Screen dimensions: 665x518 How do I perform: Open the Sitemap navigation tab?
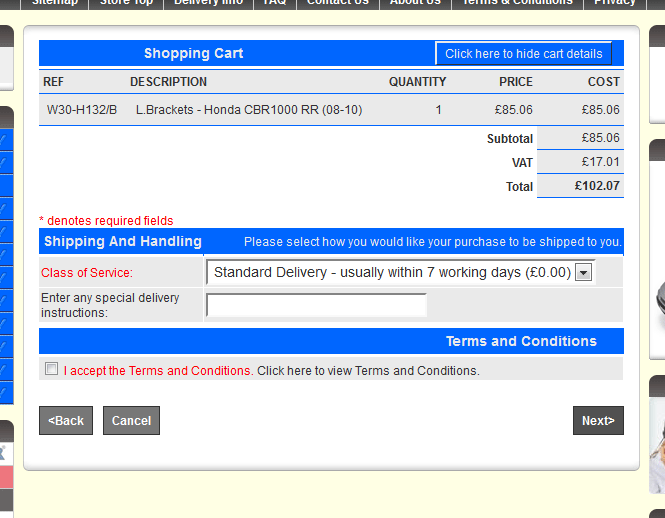point(55,3)
